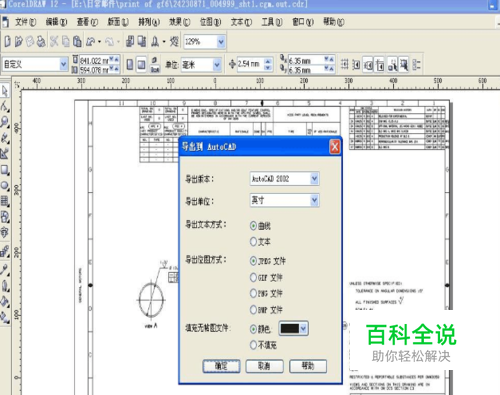Increase the nudge offset stepper value
Viewport: 500px width, 395px height.
(268, 61)
